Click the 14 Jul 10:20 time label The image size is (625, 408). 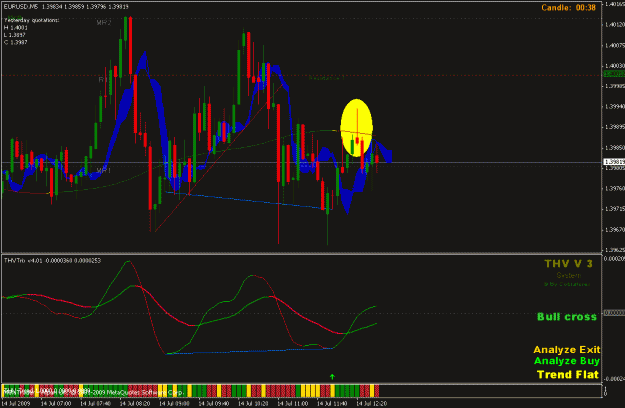pos(253,404)
